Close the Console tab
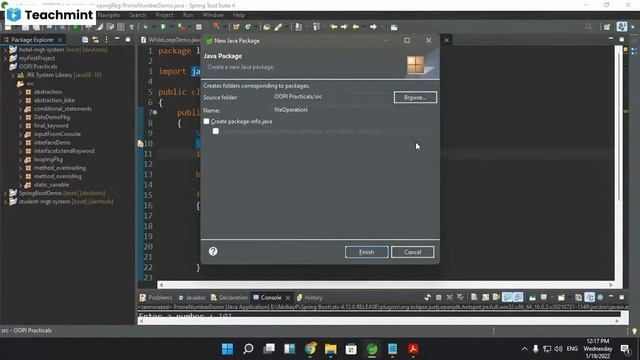This screenshot has width=640, height=360. pyautogui.click(x=288, y=298)
